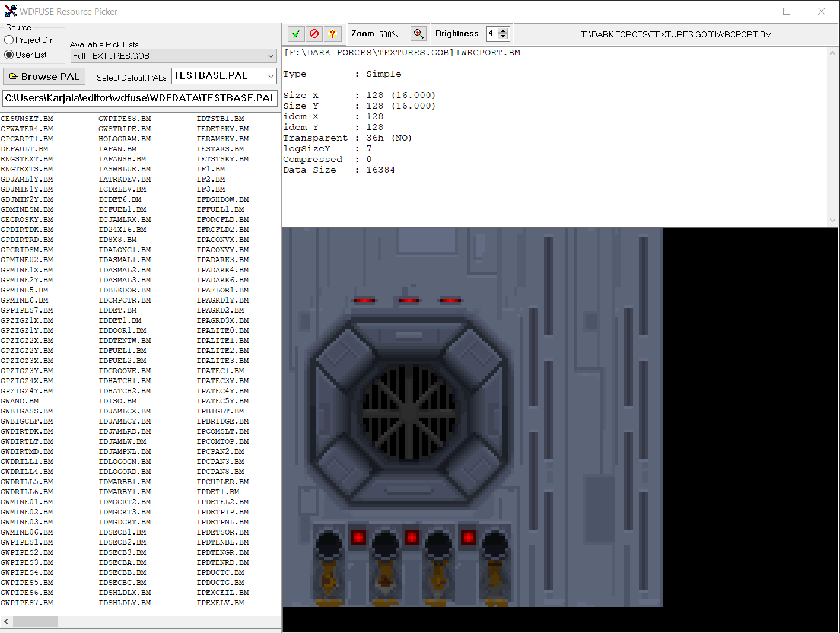The width and height of the screenshot is (840, 633).
Task: Select GEGROSKY.BM in the list
Action: (x=27, y=220)
